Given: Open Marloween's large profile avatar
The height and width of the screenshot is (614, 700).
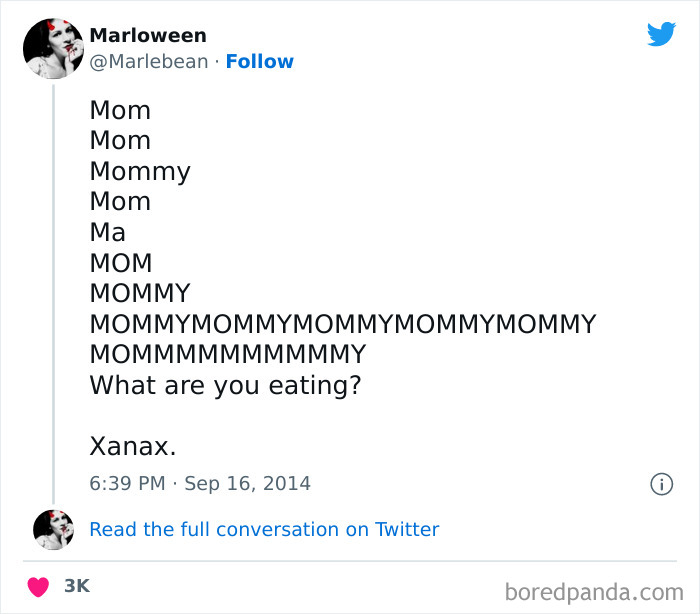Looking at the screenshot, I should tap(53, 48).
